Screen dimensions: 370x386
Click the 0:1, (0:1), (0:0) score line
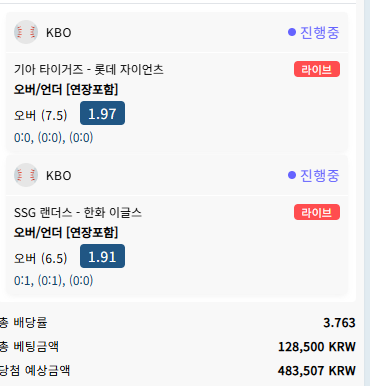53,280
